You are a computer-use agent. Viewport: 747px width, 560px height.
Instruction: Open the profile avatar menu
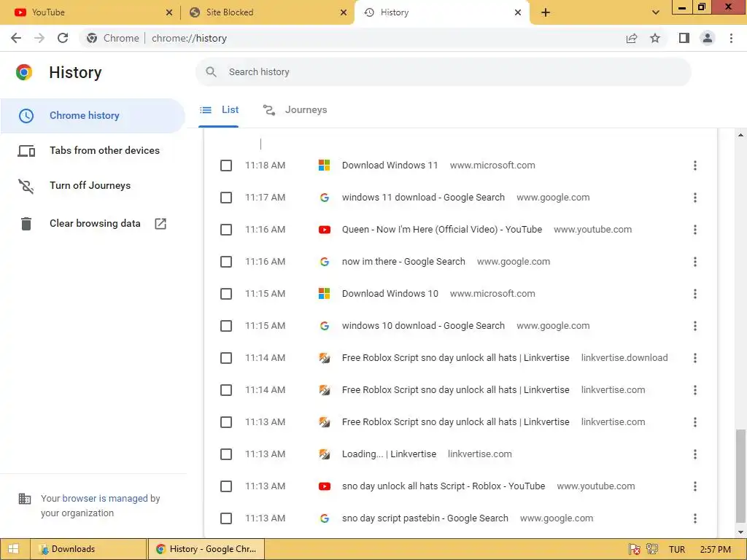tap(708, 38)
